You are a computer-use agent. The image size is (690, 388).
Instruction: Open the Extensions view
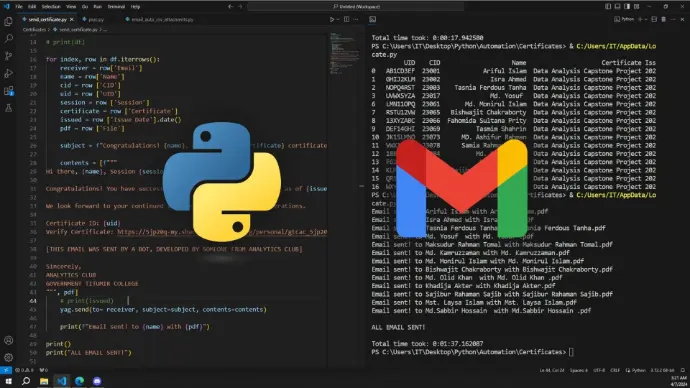(x=8, y=91)
